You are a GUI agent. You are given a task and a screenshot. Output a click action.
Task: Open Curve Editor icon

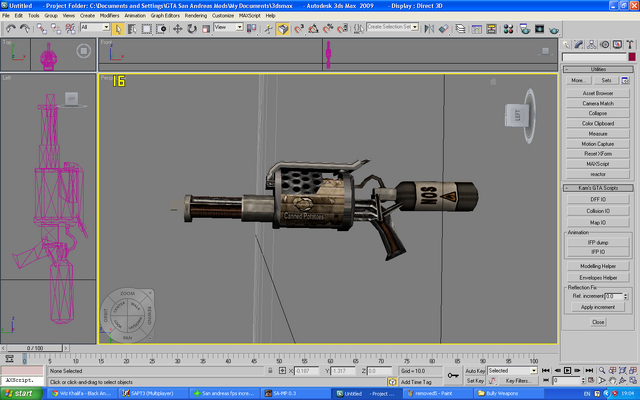[476, 29]
